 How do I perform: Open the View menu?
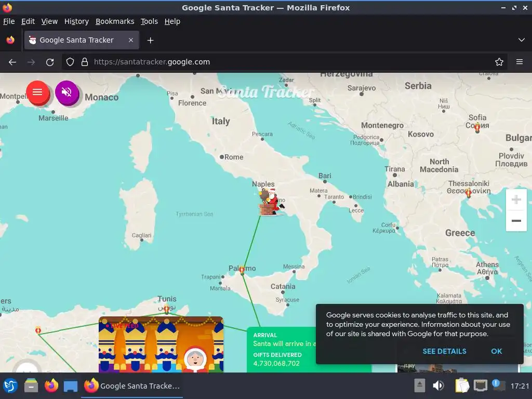tap(49, 21)
